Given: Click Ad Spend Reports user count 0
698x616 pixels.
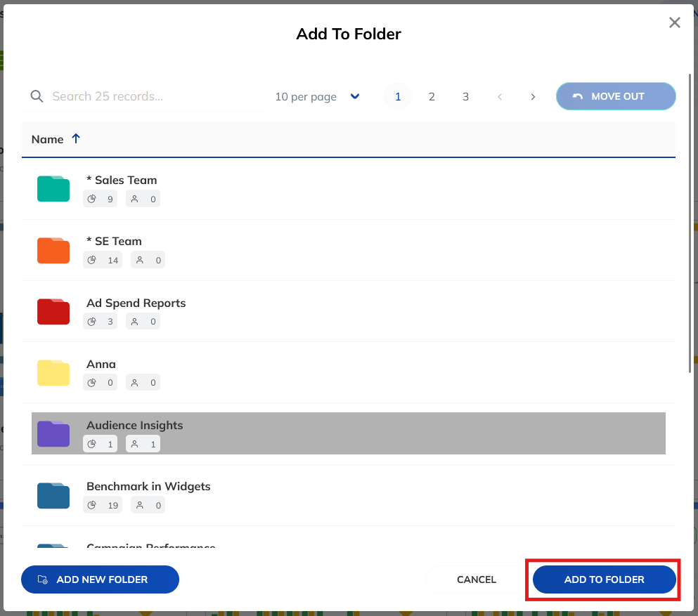Looking at the screenshot, I should [143, 321].
